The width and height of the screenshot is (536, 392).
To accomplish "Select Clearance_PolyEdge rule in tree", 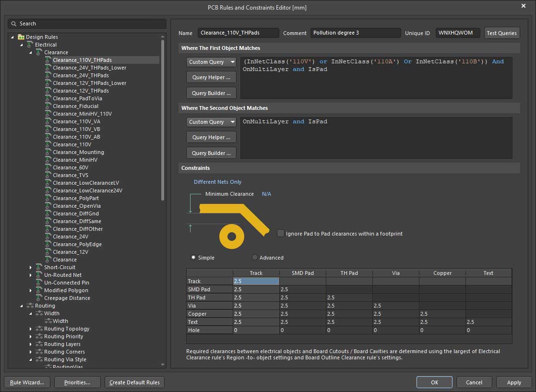I will tap(77, 244).
